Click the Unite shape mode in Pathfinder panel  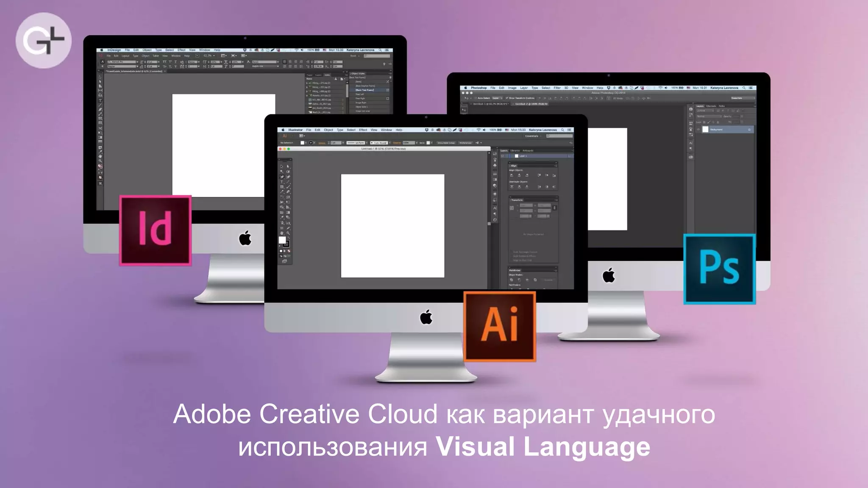512,280
